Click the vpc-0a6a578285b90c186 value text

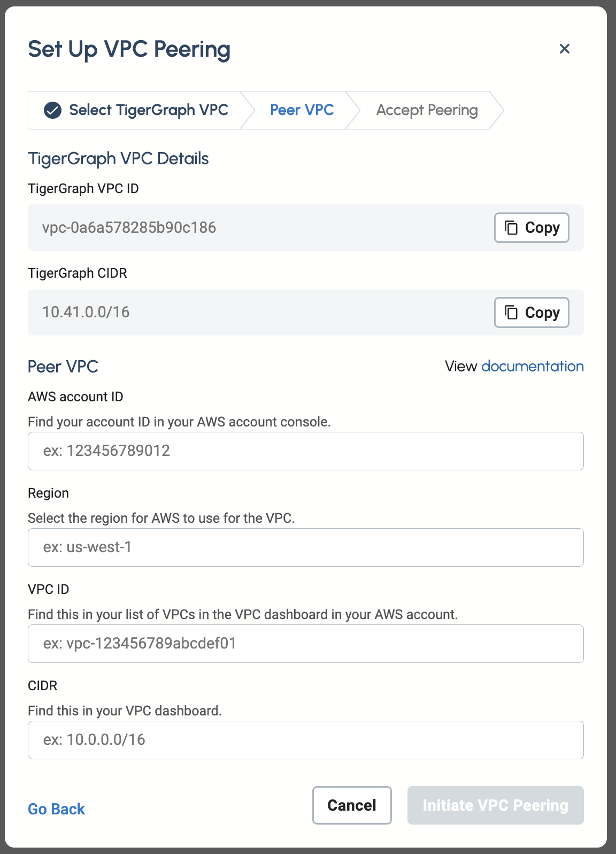129,228
